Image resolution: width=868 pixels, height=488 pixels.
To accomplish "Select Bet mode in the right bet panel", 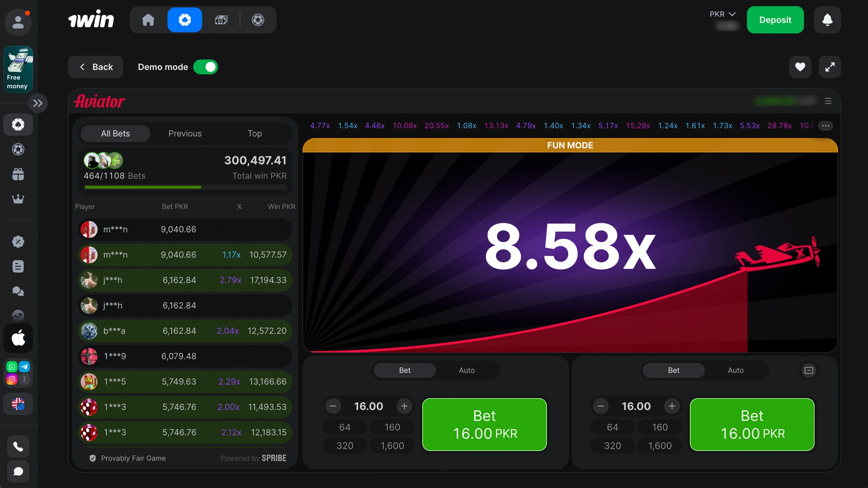I will click(x=674, y=370).
